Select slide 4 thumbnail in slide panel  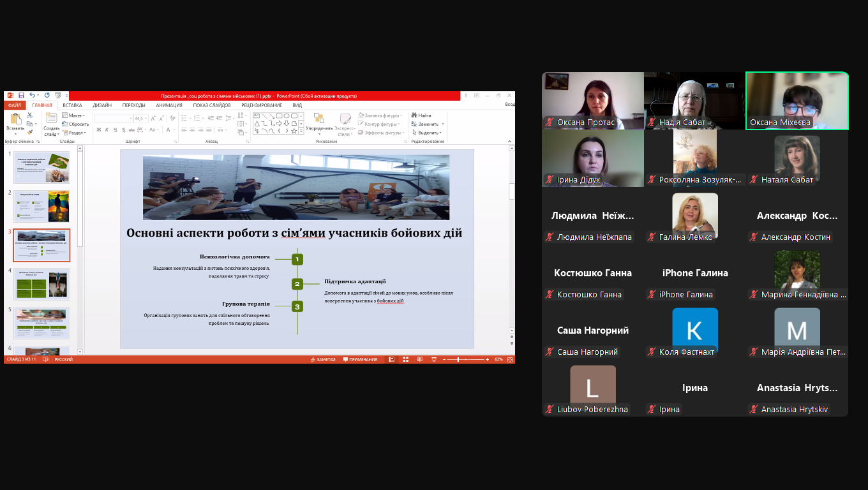[41, 284]
